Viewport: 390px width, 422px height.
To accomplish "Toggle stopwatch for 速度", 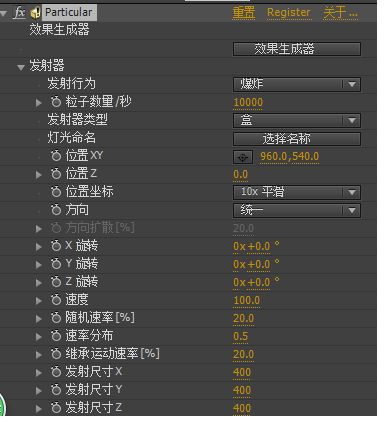I will (x=56, y=300).
